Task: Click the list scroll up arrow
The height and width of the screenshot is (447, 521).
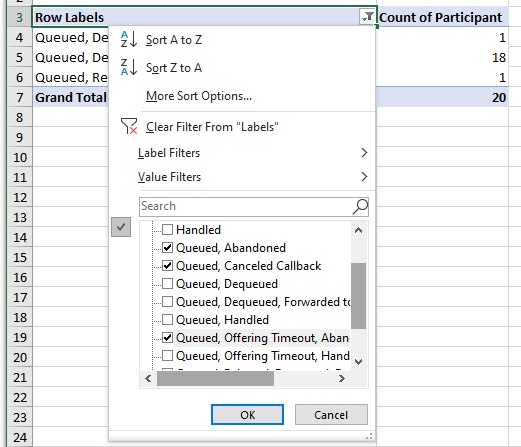Action: tap(359, 230)
